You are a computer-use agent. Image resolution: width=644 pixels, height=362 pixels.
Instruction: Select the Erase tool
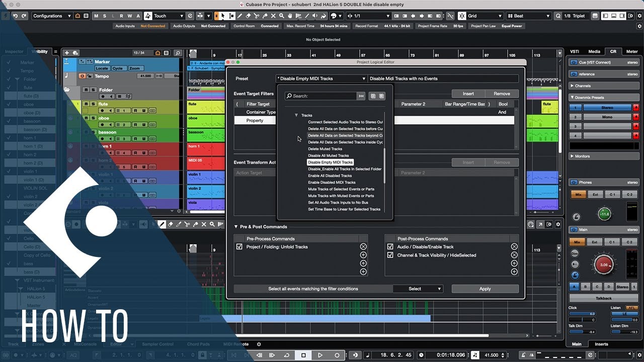coord(249,16)
